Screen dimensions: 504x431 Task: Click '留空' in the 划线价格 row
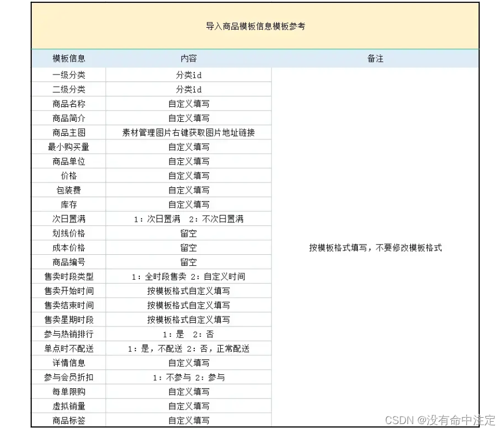coord(188,233)
